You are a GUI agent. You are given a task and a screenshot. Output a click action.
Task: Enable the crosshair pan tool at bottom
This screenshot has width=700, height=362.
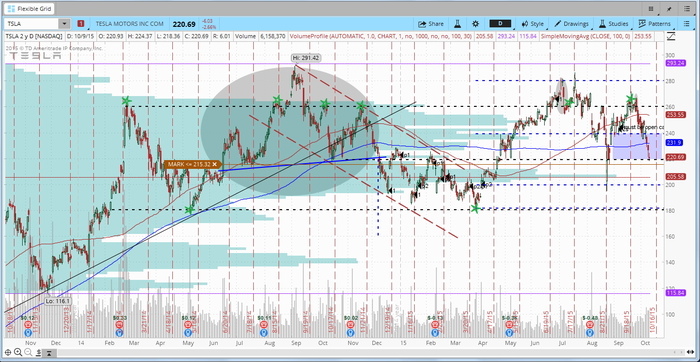[x=9, y=353]
